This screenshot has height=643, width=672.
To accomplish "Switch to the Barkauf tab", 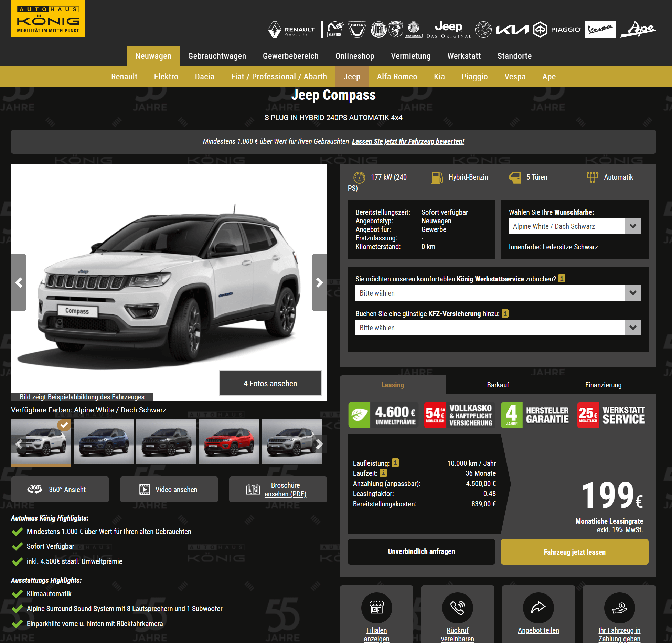I will (x=498, y=385).
